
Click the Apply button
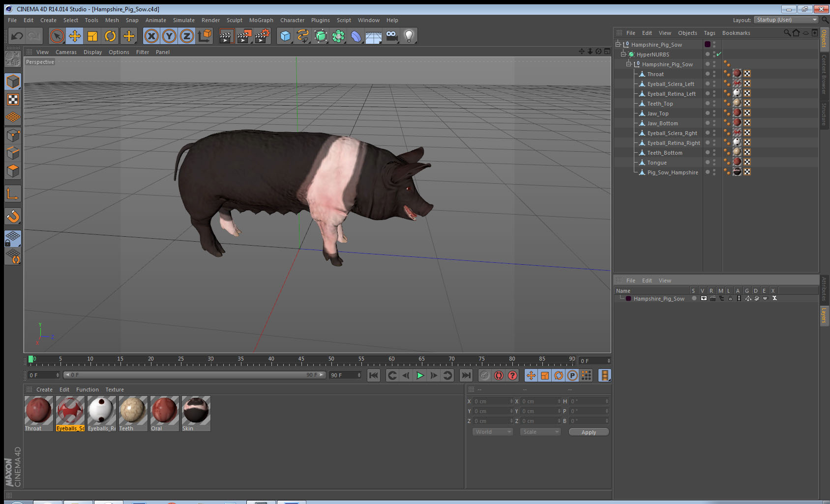(x=589, y=432)
